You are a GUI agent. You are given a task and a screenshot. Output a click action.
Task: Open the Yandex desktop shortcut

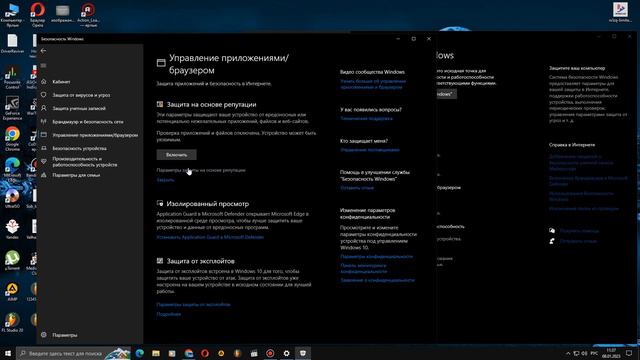tap(12, 229)
